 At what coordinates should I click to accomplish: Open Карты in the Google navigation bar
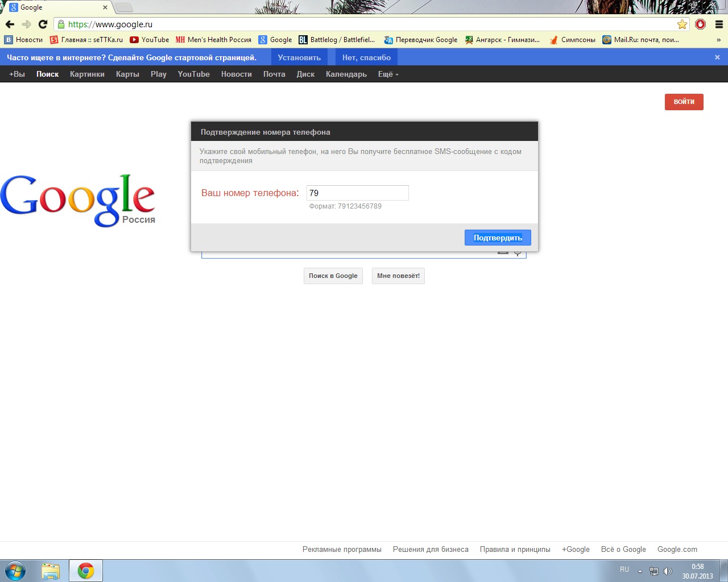pyautogui.click(x=127, y=74)
